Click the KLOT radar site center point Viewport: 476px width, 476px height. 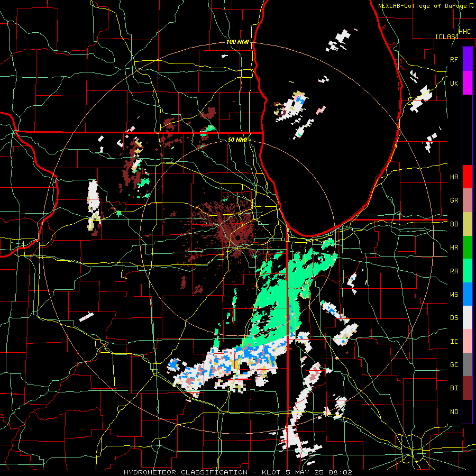[237, 237]
